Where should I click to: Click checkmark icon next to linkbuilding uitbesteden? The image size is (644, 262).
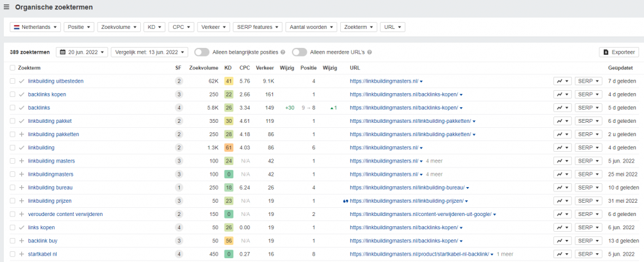[x=22, y=81]
